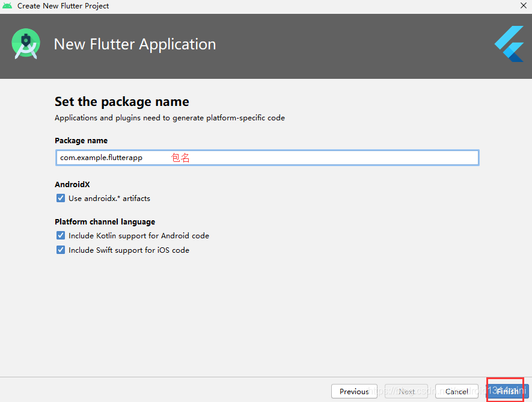Click 'Applications and plugins need to generate' description
This screenshot has width=532, height=402.
click(x=170, y=118)
